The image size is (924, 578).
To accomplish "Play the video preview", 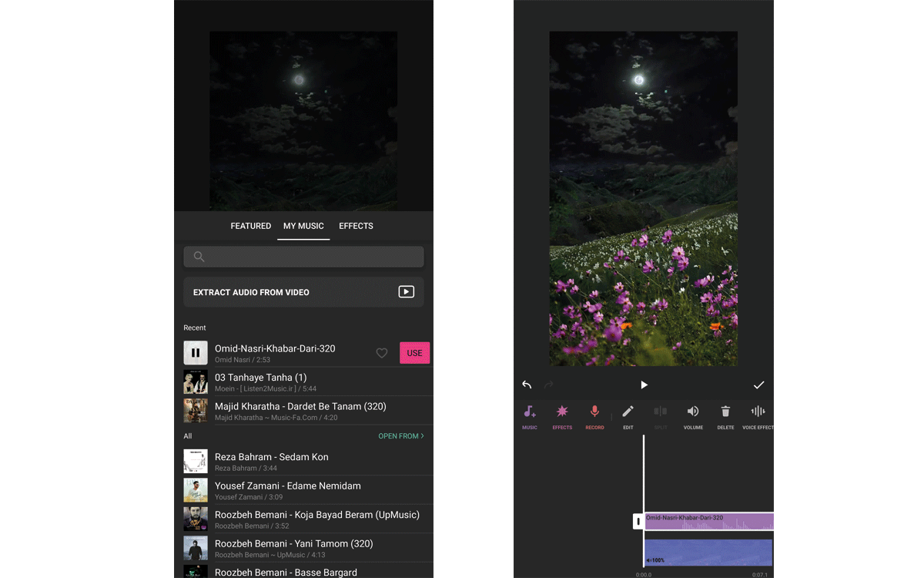I will [x=644, y=385].
